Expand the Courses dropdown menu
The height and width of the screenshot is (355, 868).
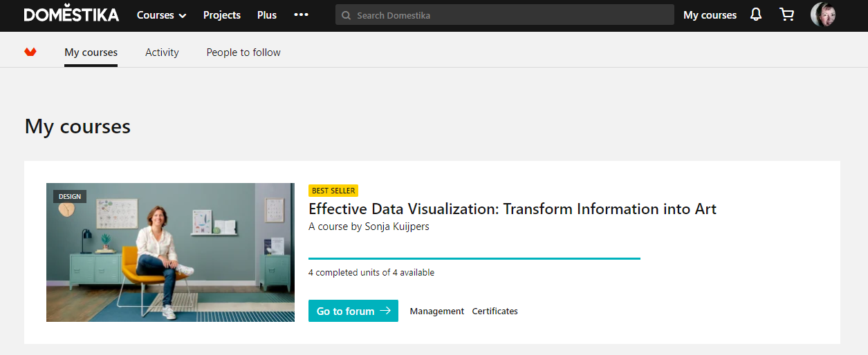point(161,15)
